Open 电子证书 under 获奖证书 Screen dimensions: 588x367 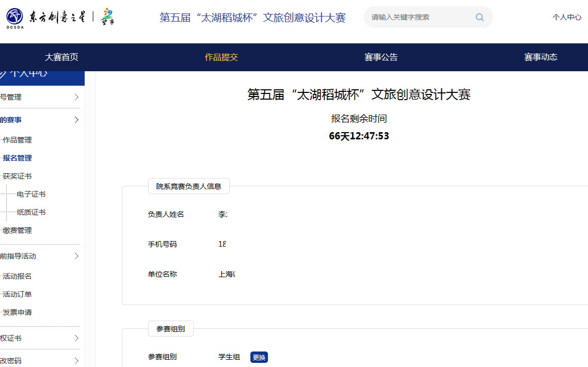pyautogui.click(x=31, y=194)
